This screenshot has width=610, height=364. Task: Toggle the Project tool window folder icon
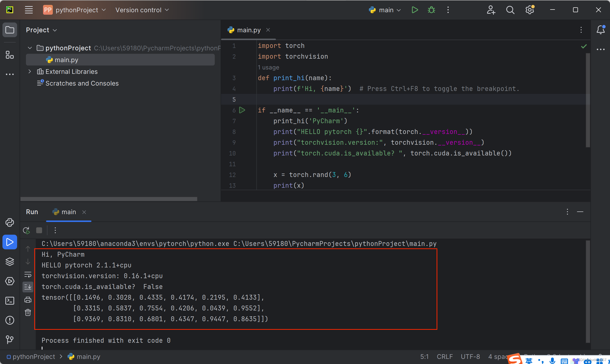coord(10,30)
